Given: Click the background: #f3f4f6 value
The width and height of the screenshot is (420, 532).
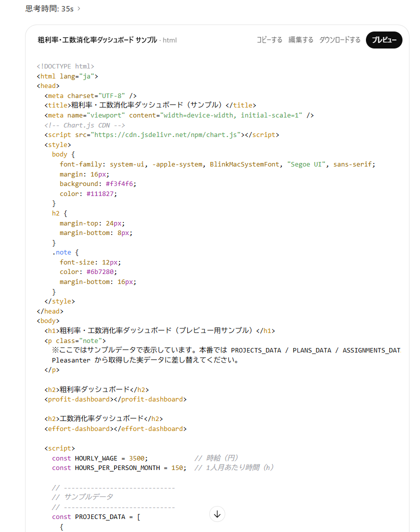Looking at the screenshot, I should pyautogui.click(x=121, y=183).
